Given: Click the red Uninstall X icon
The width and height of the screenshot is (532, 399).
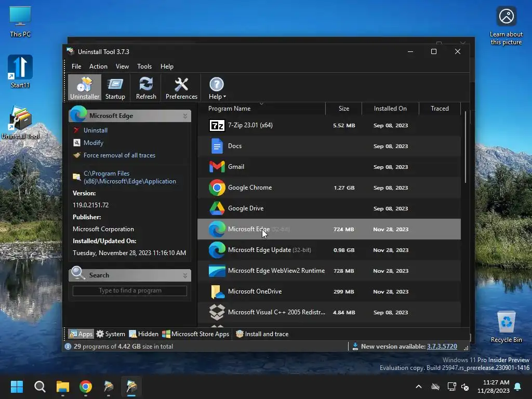Looking at the screenshot, I should tap(77, 130).
